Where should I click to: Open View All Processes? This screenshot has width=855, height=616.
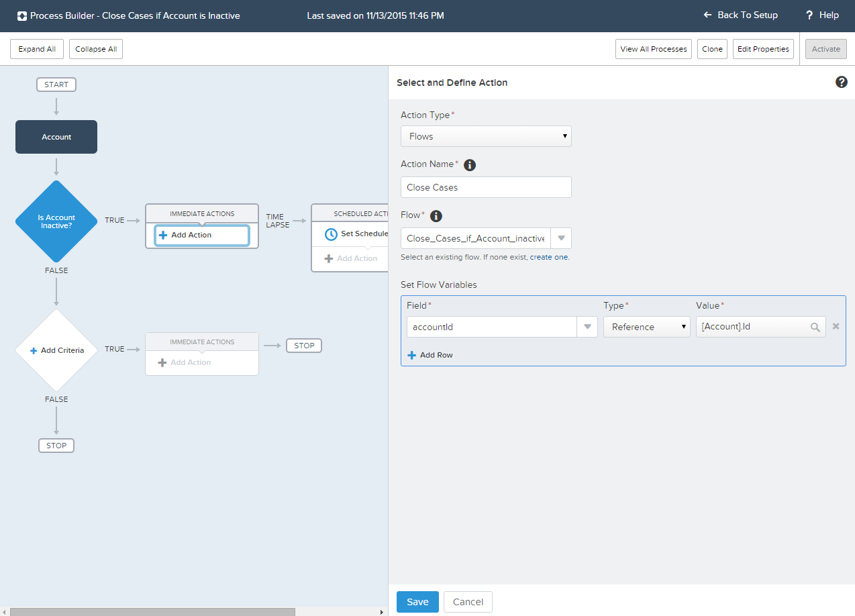[653, 49]
